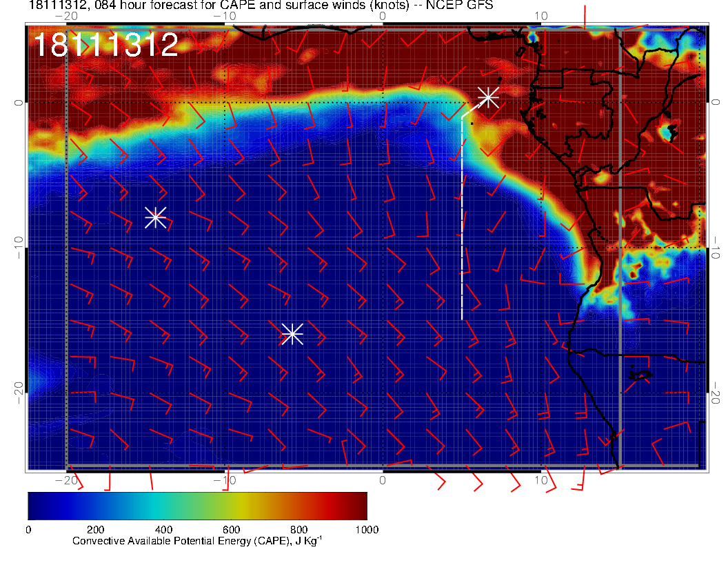Image resolution: width=728 pixels, height=563 pixels.
Task: Click the 1000 label under the colorbar
Action: (x=367, y=529)
